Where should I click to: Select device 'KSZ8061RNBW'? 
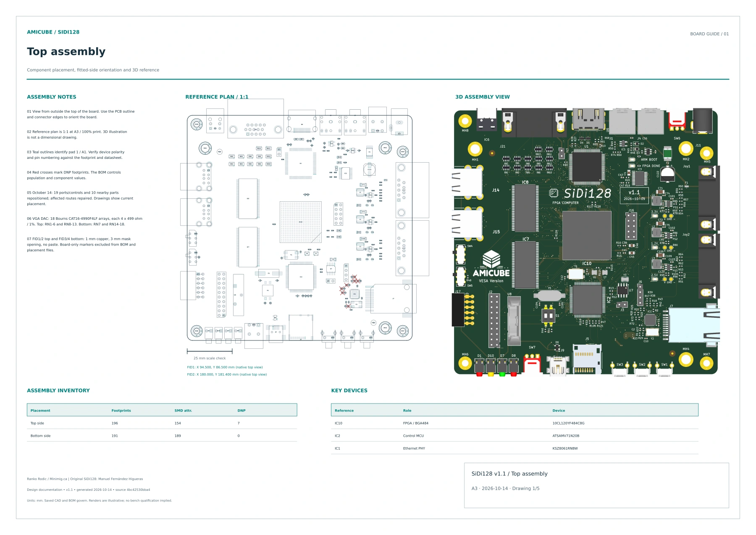coord(565,448)
